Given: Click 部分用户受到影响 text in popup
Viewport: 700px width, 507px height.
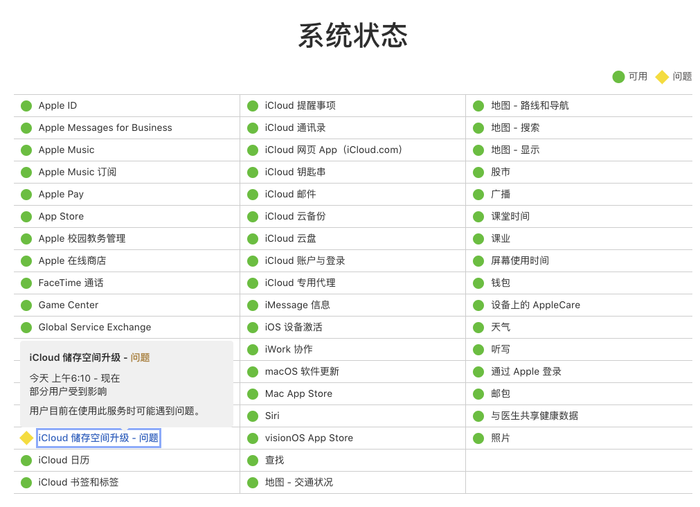Looking at the screenshot, I should click(x=68, y=392).
